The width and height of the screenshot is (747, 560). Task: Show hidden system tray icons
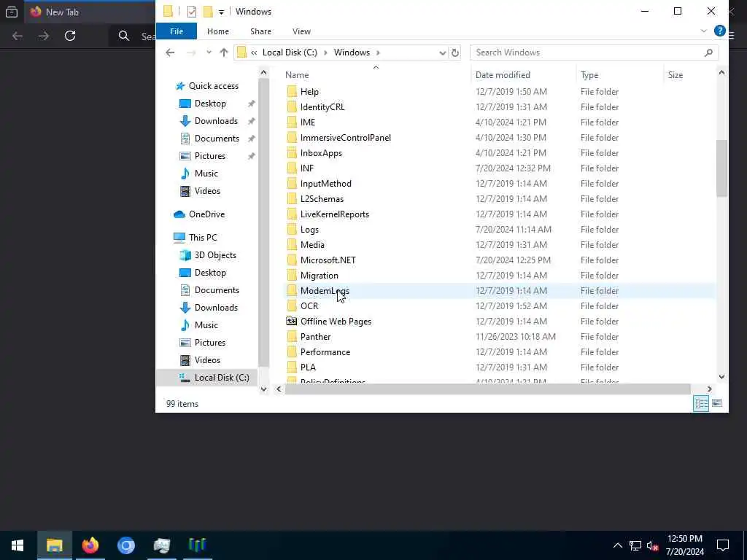click(x=617, y=545)
